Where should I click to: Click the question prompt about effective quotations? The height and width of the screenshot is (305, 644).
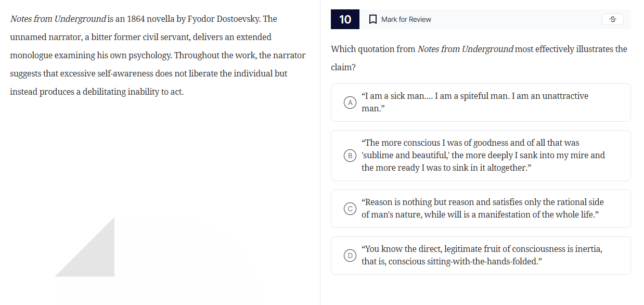[479, 57]
